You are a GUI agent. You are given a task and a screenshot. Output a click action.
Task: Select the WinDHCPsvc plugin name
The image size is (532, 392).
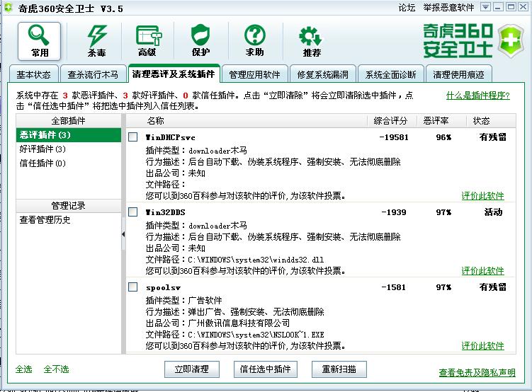tap(170, 137)
